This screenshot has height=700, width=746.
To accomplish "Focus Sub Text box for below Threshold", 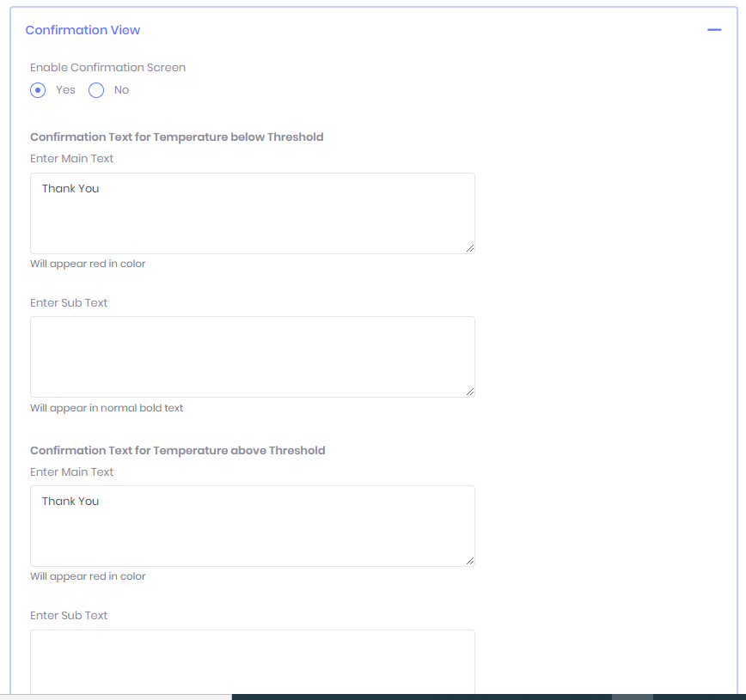I will [252, 356].
